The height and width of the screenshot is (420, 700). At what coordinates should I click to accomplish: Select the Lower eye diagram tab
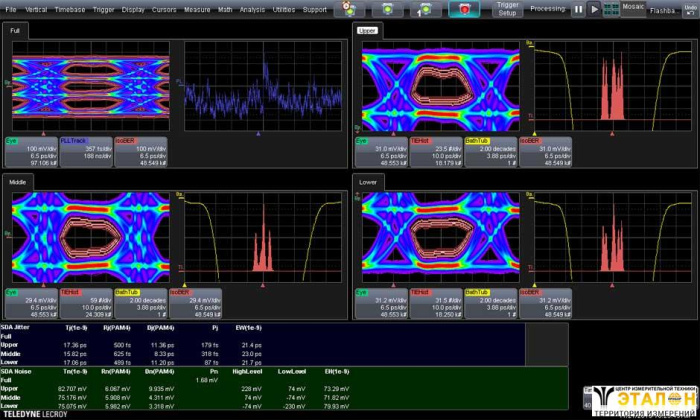tap(368, 181)
